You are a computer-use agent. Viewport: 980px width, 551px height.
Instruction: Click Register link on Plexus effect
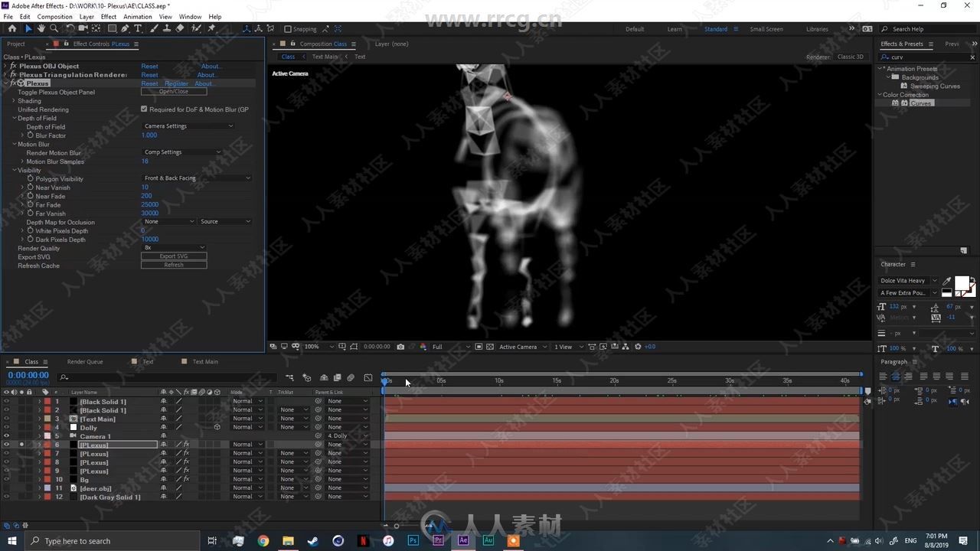click(176, 83)
